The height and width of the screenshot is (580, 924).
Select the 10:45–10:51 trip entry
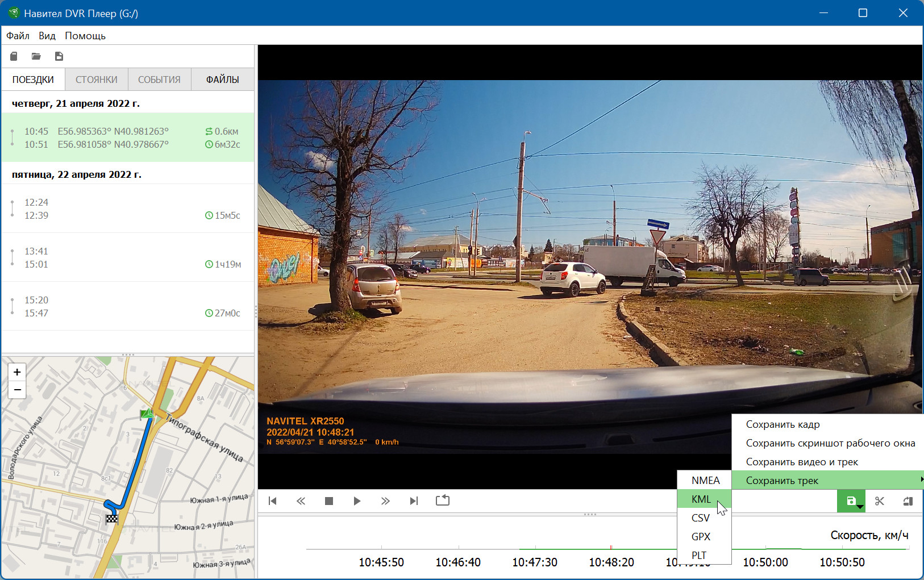(128, 137)
